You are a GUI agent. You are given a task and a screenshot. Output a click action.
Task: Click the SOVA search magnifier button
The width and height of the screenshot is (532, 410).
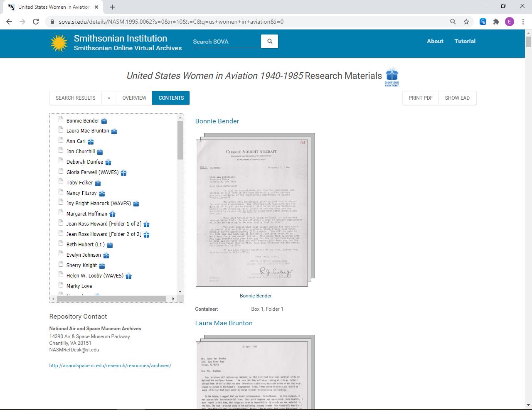click(x=269, y=41)
